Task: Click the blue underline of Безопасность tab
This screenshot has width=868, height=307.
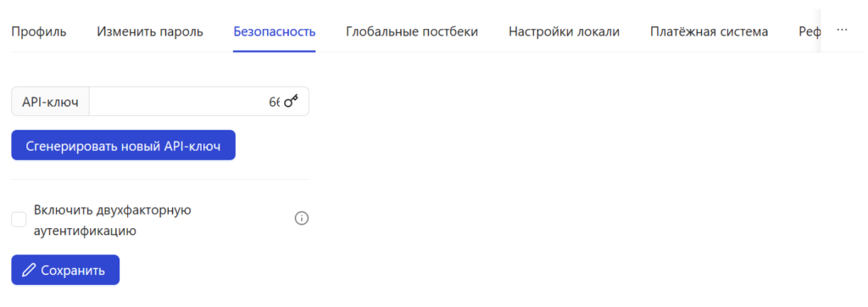Action: [x=274, y=51]
